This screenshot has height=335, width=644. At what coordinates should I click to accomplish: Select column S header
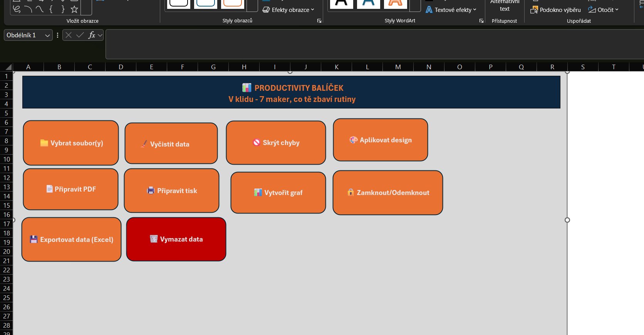[583, 67]
